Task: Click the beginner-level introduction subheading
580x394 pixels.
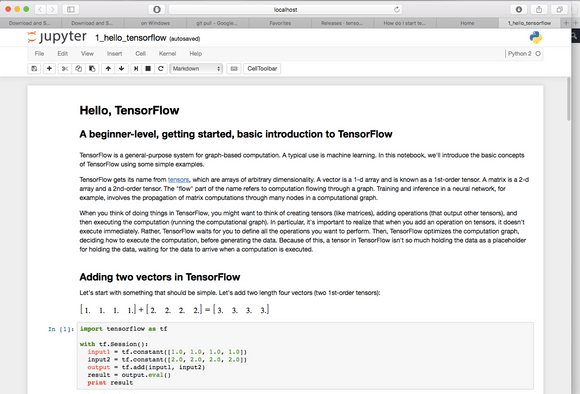Action: [x=236, y=134]
